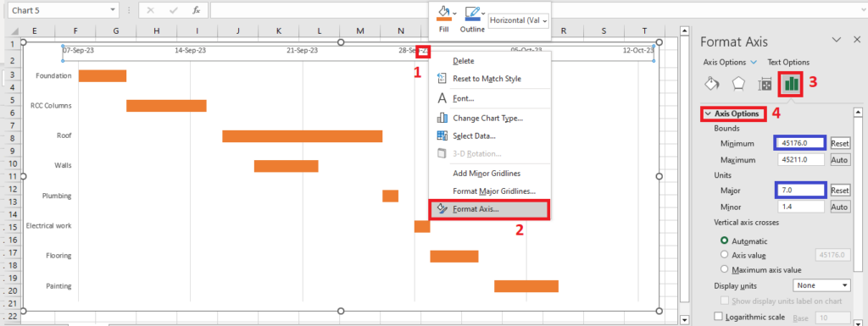The image size is (868, 326).
Task: Open Size & Properties icon
Action: (x=765, y=84)
